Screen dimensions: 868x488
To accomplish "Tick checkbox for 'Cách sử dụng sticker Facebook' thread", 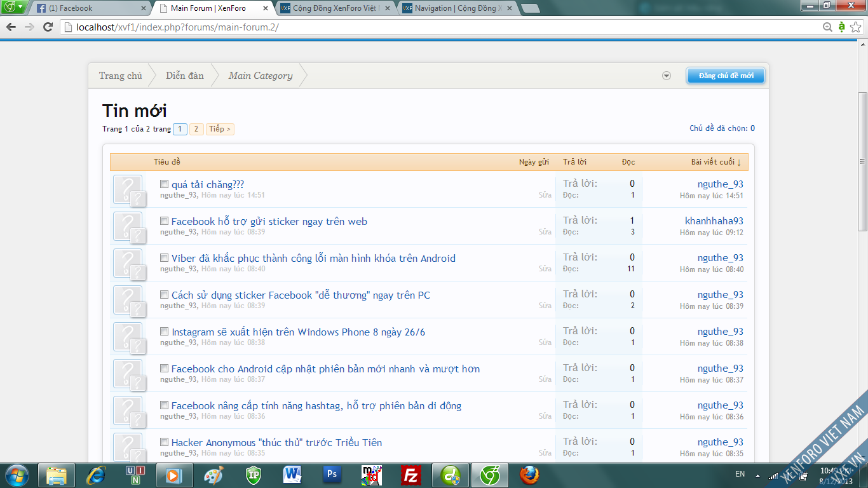I will (164, 295).
